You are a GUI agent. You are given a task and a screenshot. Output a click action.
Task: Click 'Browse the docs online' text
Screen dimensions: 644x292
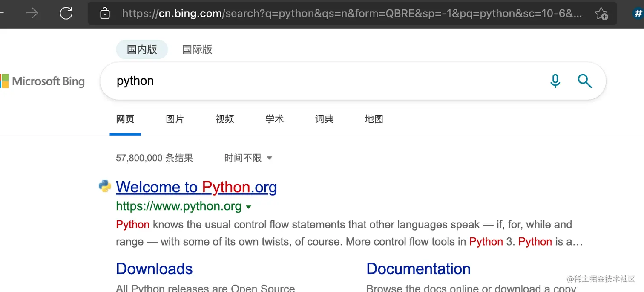(471, 288)
